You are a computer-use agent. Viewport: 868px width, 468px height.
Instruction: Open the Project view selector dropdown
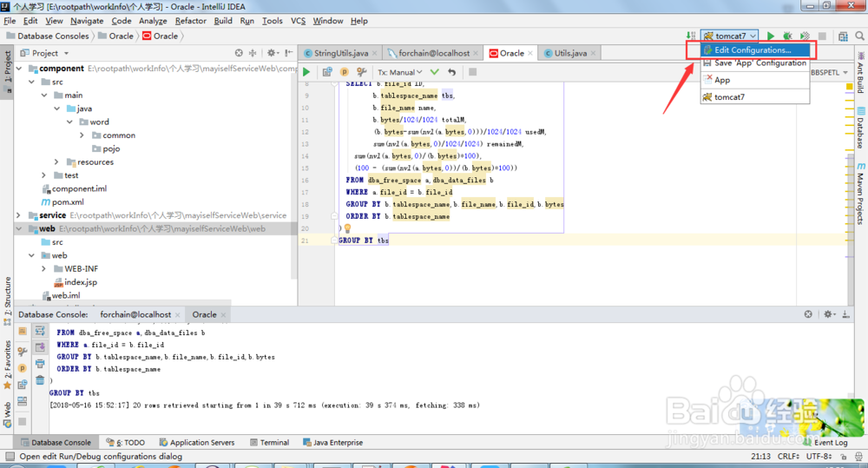click(x=44, y=53)
